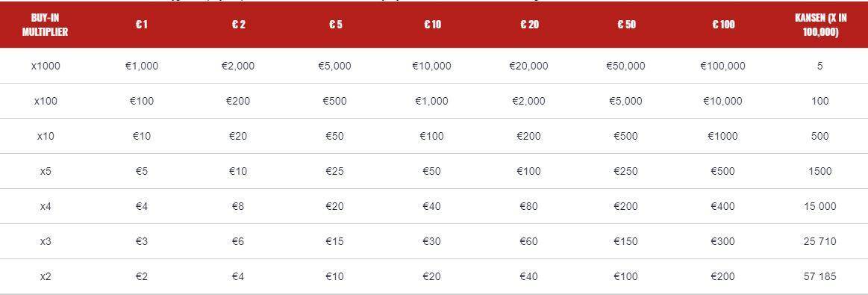The image size is (868, 295).
Task: Click the x1000 multiplier row label
Action: point(46,66)
